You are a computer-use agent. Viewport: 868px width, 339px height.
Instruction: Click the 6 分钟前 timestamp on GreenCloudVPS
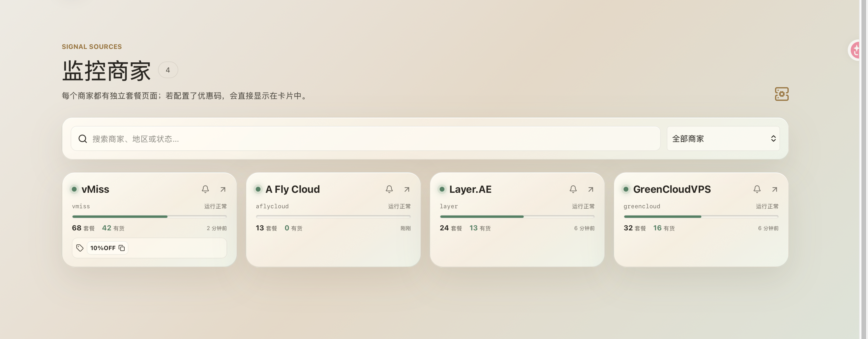(x=769, y=228)
